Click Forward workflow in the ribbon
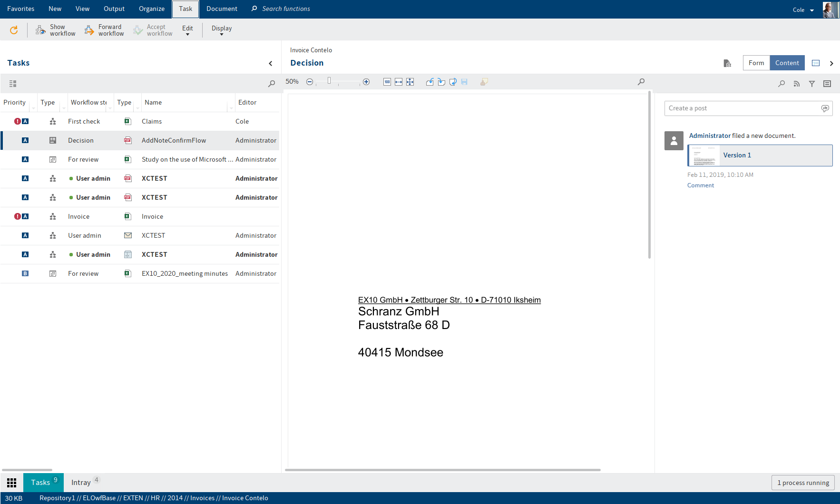The width and height of the screenshot is (840, 504). (104, 30)
